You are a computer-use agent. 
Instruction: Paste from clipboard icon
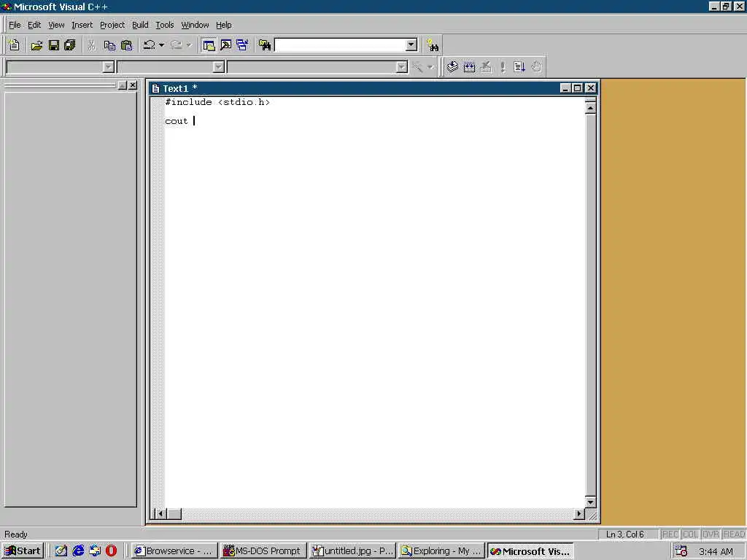[x=127, y=45]
